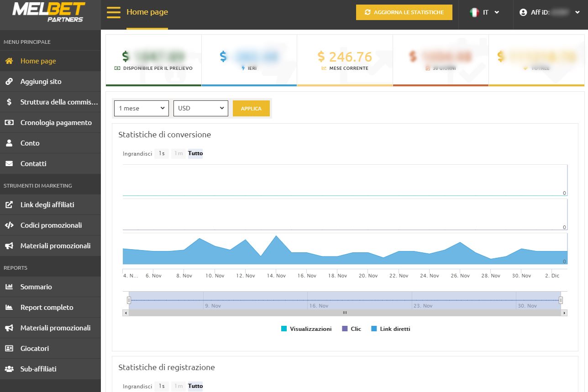Image resolution: width=588 pixels, height=392 pixels.
Task: Click the right handle of chart range navigator
Action: [x=561, y=300]
